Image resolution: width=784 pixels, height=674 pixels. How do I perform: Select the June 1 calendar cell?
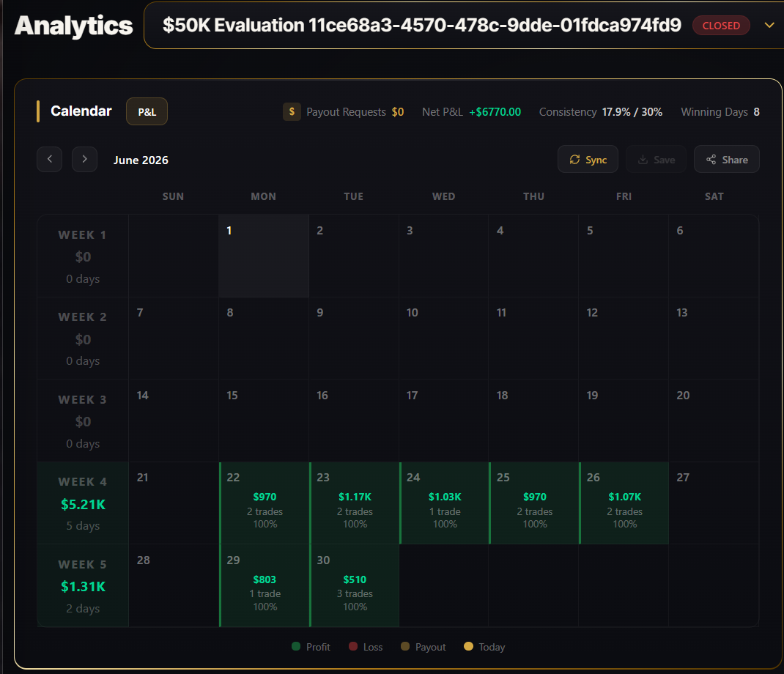264,256
